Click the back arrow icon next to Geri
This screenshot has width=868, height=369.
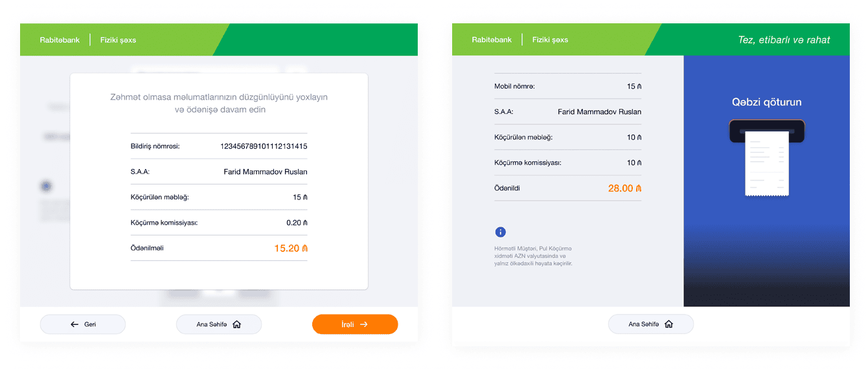coord(74,324)
